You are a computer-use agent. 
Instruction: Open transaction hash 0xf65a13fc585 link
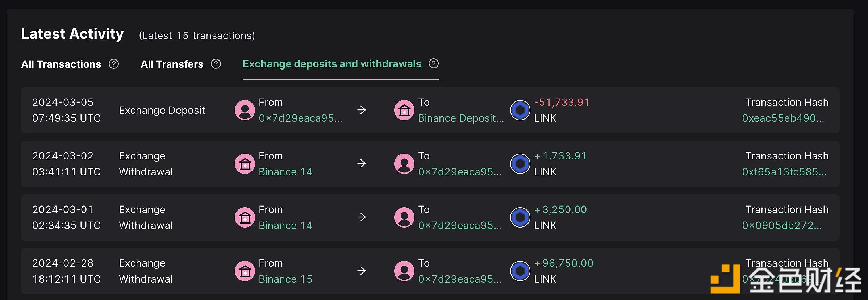click(x=784, y=172)
